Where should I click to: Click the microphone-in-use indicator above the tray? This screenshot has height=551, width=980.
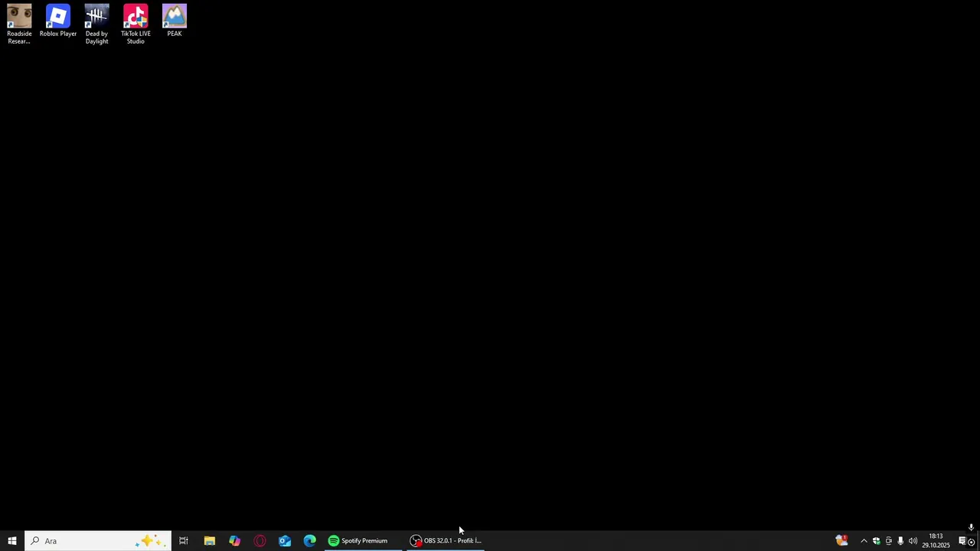tap(971, 527)
